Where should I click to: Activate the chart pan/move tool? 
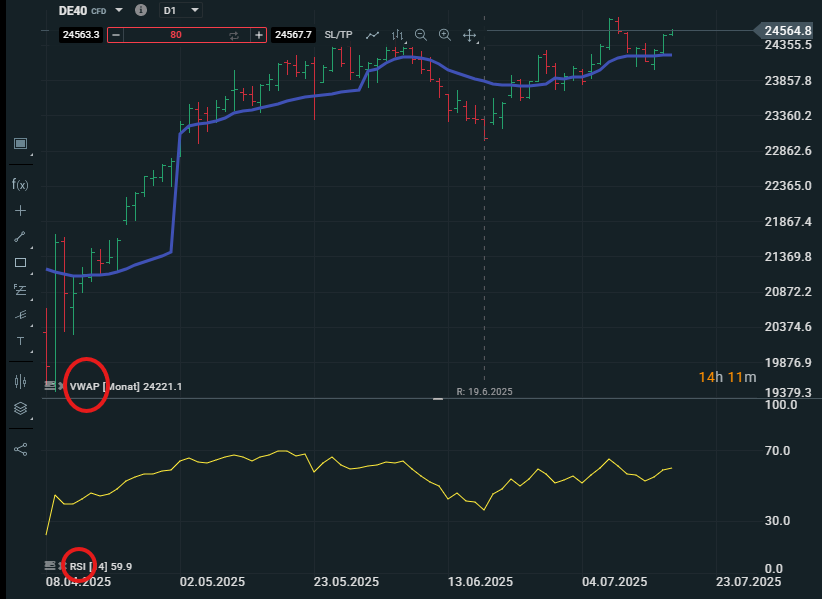pyautogui.click(x=469, y=34)
